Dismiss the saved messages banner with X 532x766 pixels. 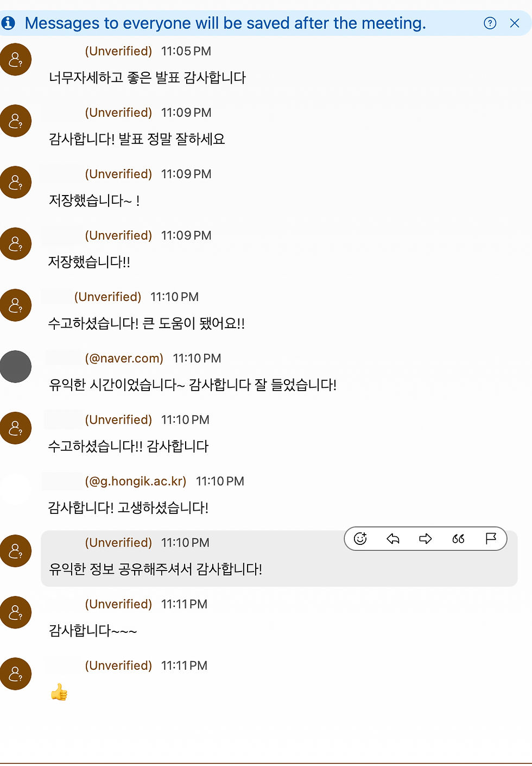click(515, 23)
